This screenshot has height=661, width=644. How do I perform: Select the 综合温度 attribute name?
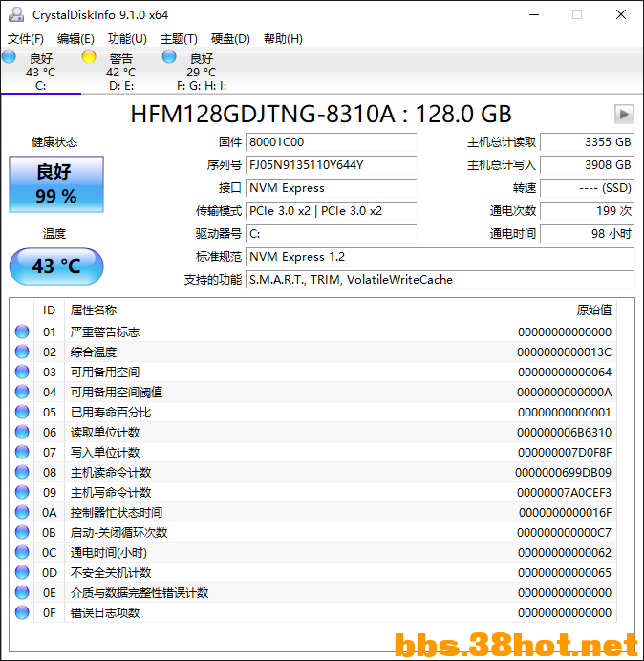point(94,352)
